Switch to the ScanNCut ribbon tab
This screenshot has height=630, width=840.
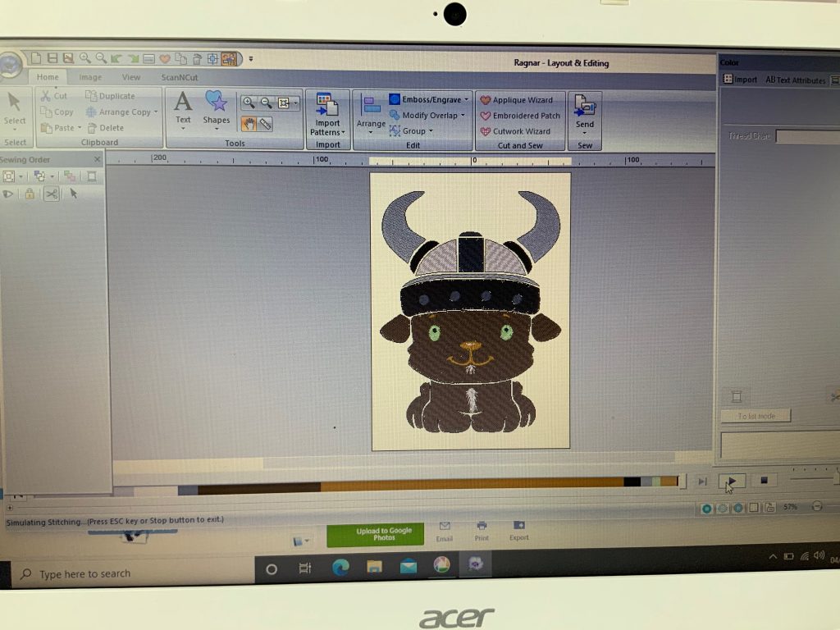[180, 77]
